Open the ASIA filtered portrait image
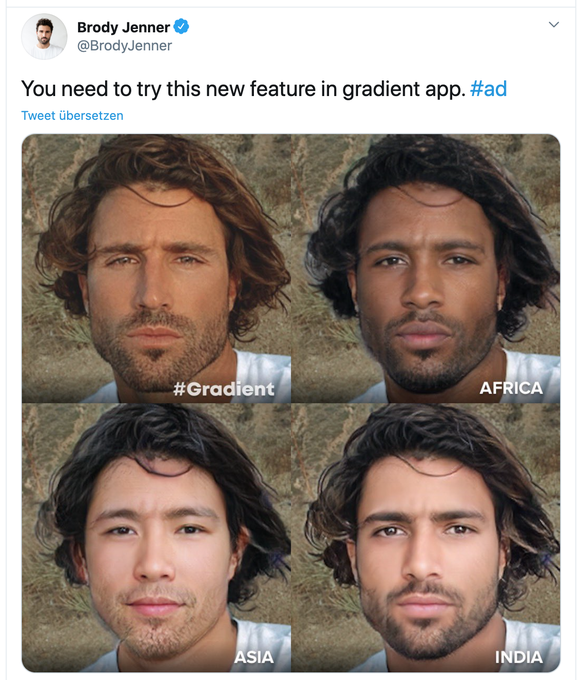 point(156,538)
